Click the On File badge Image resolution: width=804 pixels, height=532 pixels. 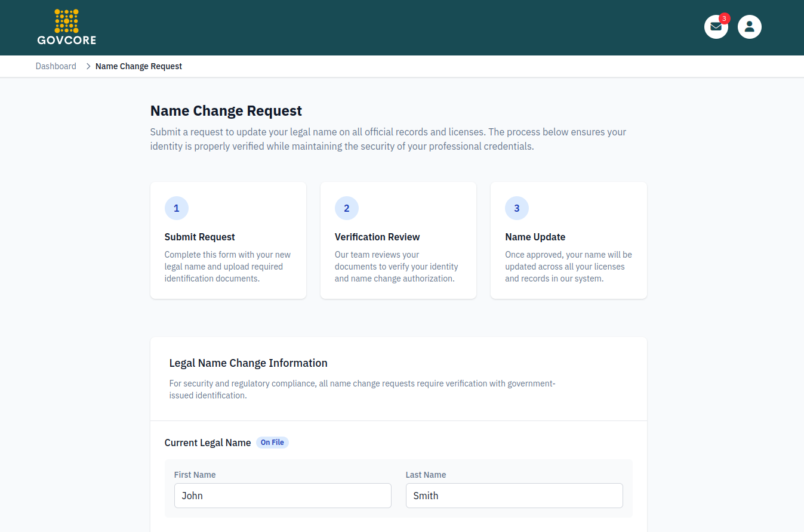[272, 443]
